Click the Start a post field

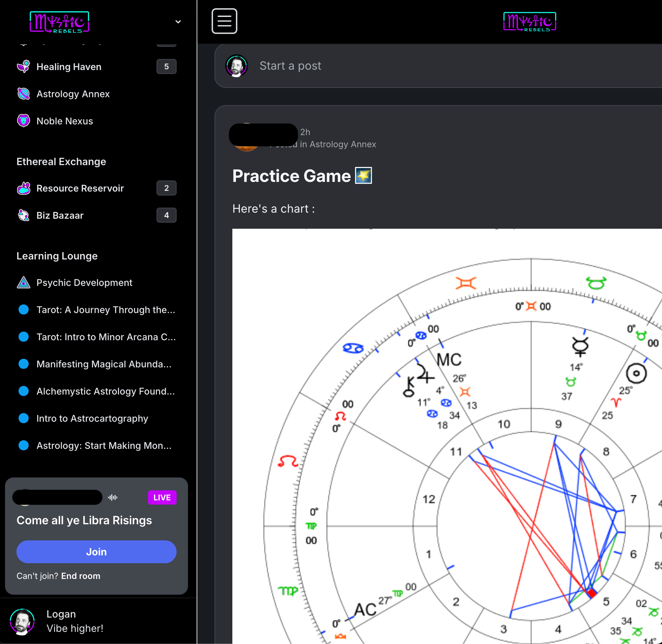pyautogui.click(x=290, y=66)
